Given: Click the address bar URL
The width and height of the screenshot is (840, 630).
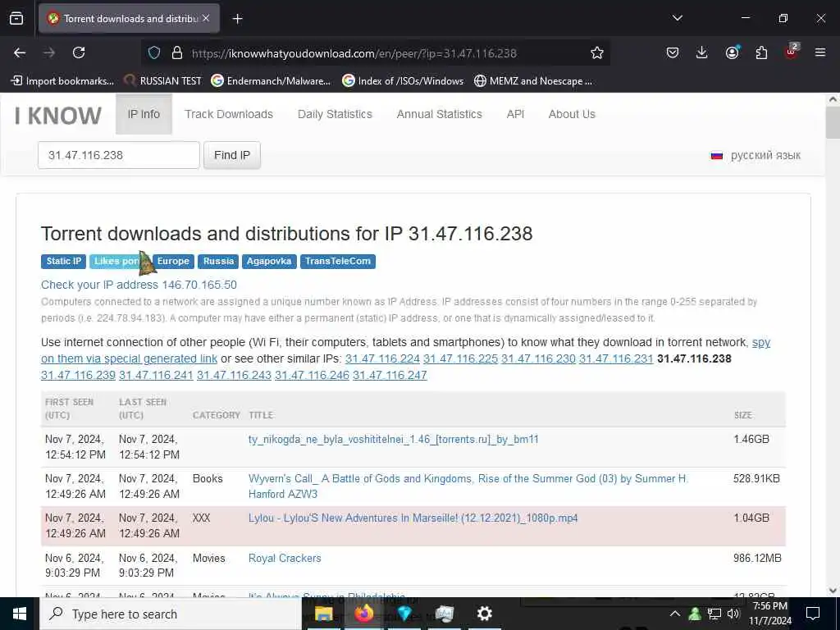Looking at the screenshot, I should click(x=354, y=53).
